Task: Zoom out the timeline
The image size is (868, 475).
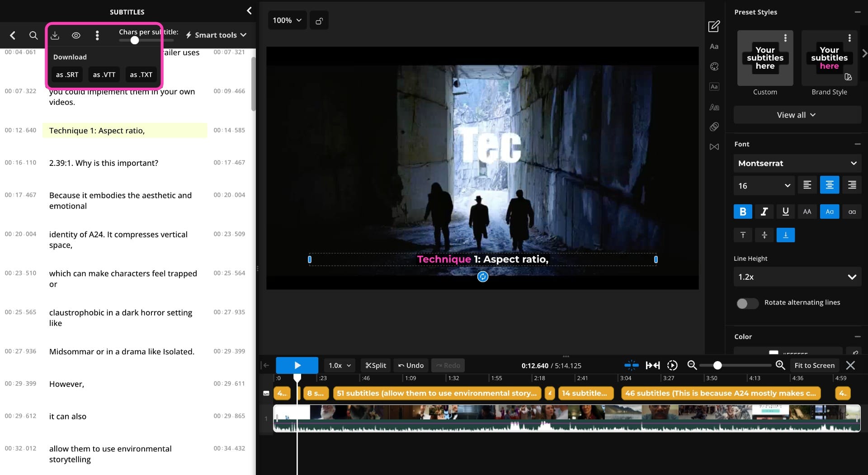Action: pyautogui.click(x=692, y=365)
